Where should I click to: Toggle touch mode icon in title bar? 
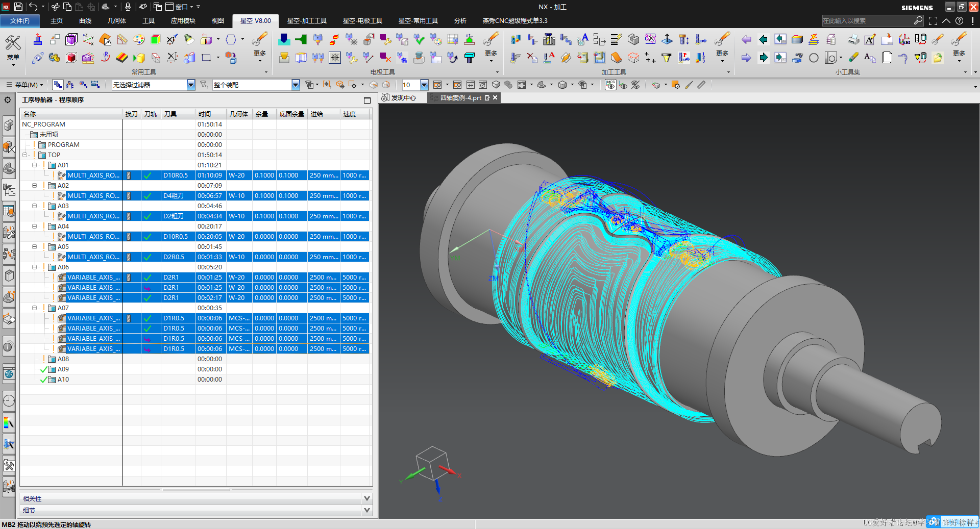(x=143, y=7)
